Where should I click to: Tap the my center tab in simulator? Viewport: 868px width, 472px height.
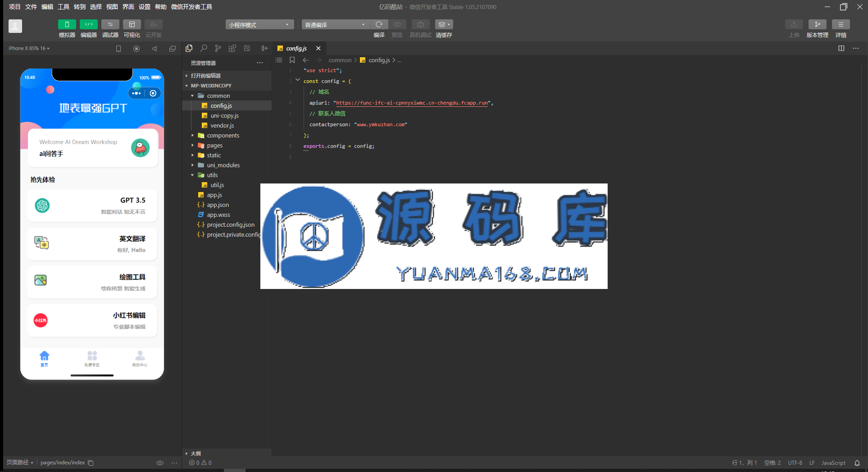(x=140, y=359)
